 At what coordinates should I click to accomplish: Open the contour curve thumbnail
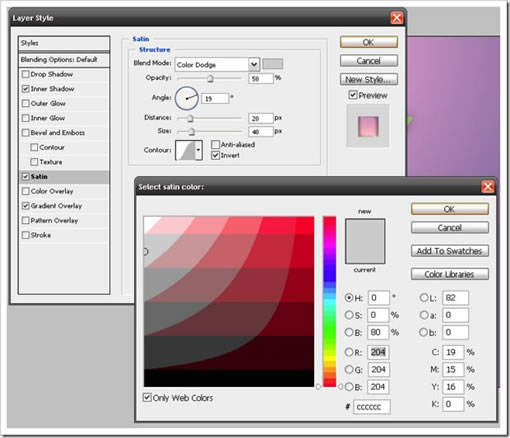(x=185, y=150)
